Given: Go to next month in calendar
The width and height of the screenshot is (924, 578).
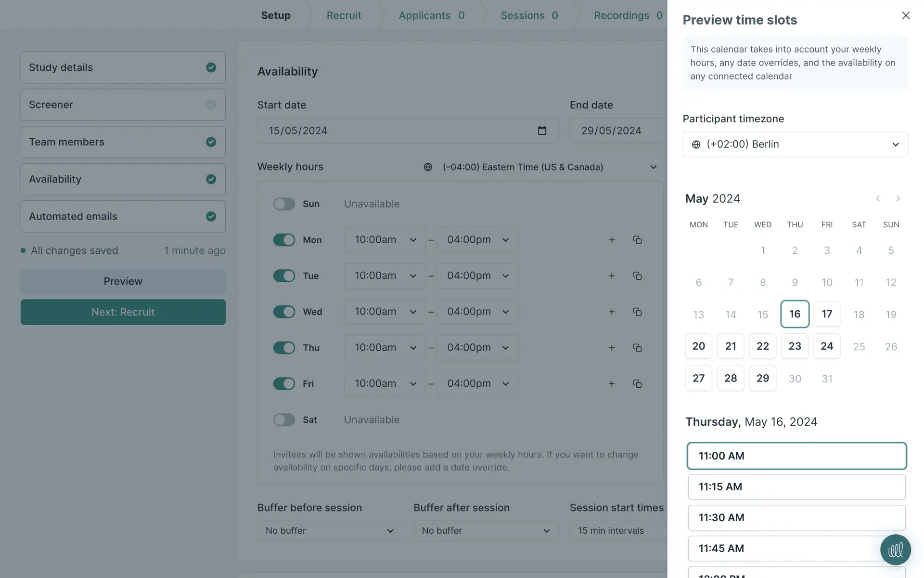Looking at the screenshot, I should [x=898, y=198].
